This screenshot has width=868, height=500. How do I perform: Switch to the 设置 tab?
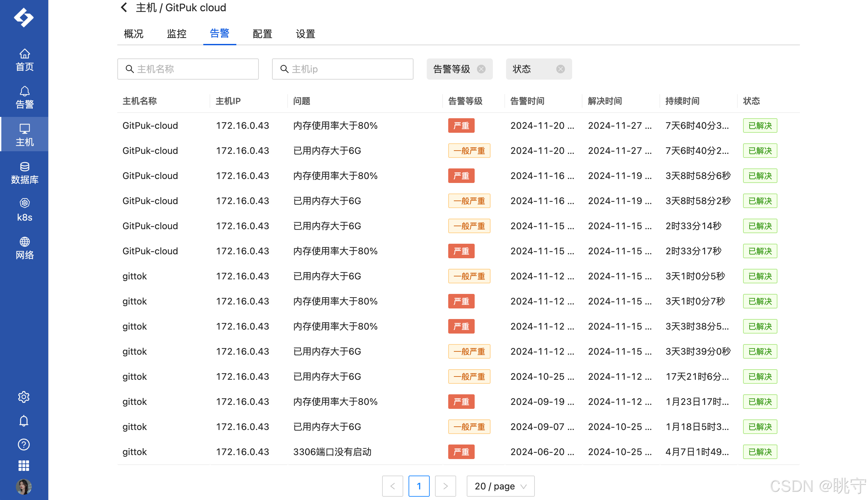coord(305,34)
